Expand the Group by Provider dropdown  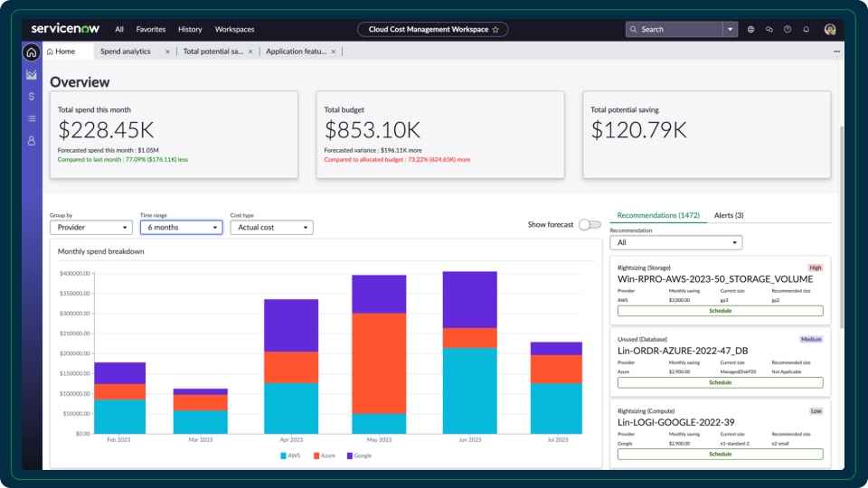pos(91,228)
